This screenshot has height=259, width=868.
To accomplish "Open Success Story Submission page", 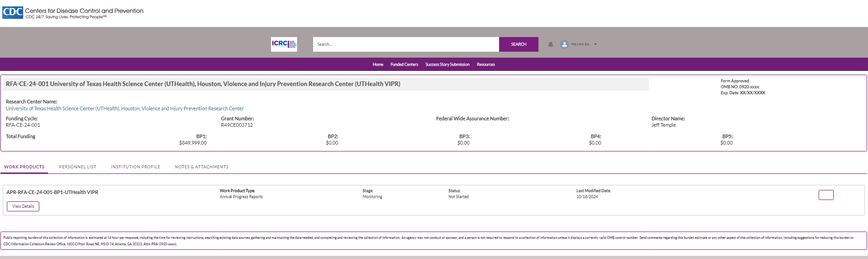I will click(x=447, y=65).
